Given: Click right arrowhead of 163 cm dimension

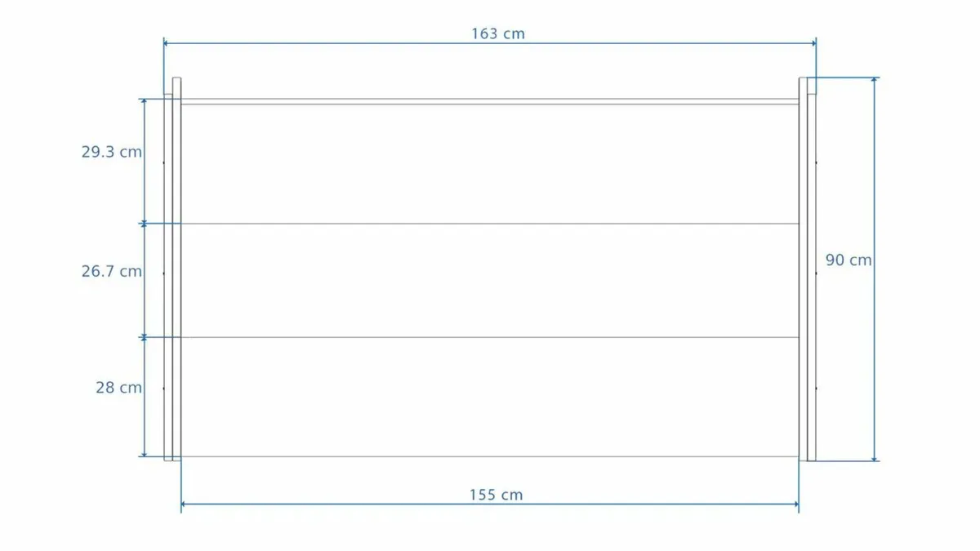Looking at the screenshot, I should pos(813,43).
